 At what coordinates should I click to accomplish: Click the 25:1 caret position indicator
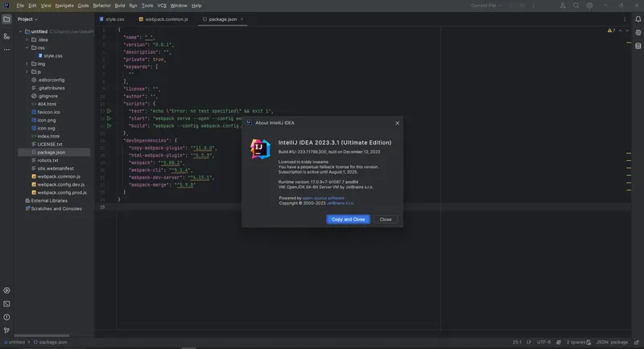click(517, 343)
